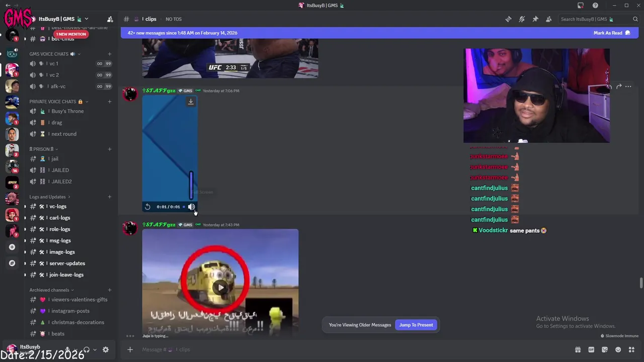644x362 pixels.
Task: Download the short video attachment
Action: 191,102
